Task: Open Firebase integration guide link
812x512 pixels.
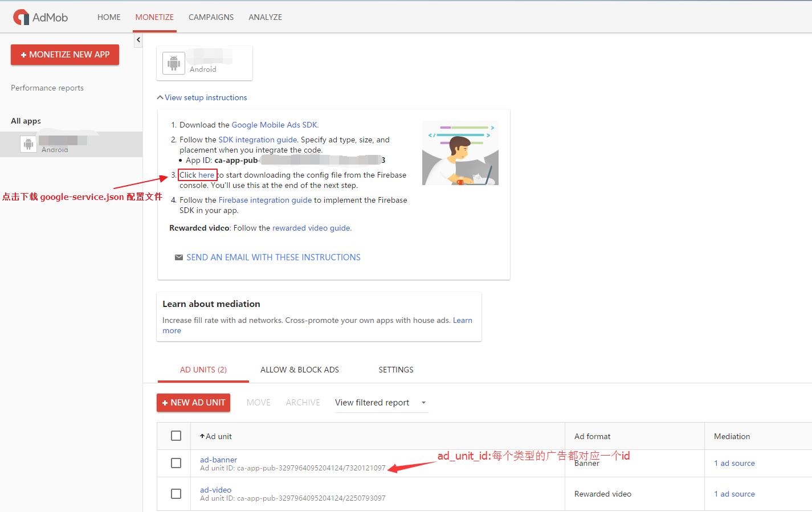Action: point(265,200)
